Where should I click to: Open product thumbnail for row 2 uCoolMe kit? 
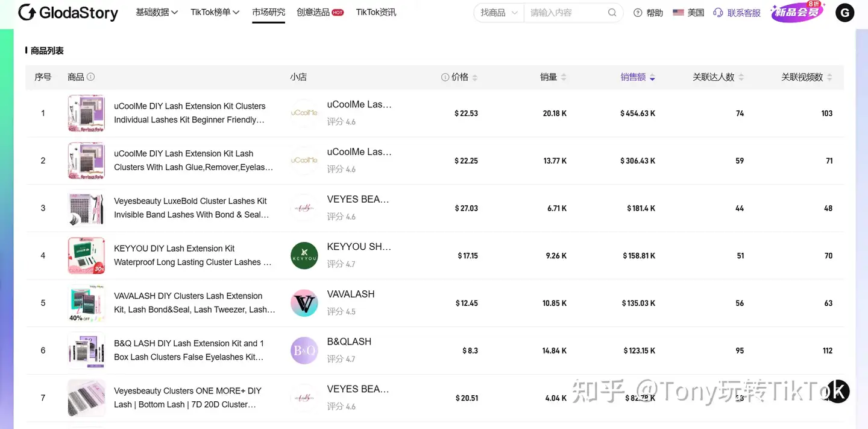pos(86,160)
